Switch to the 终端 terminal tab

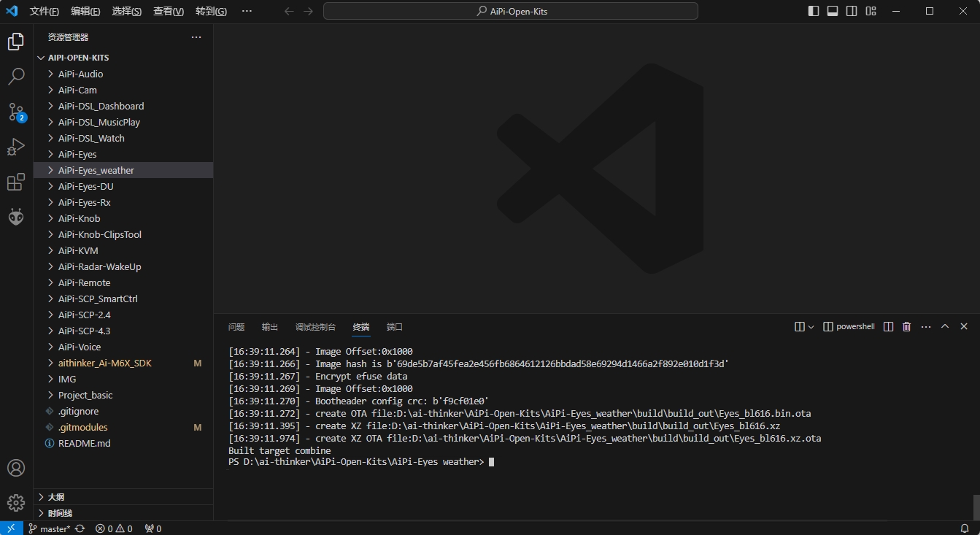pyautogui.click(x=361, y=327)
